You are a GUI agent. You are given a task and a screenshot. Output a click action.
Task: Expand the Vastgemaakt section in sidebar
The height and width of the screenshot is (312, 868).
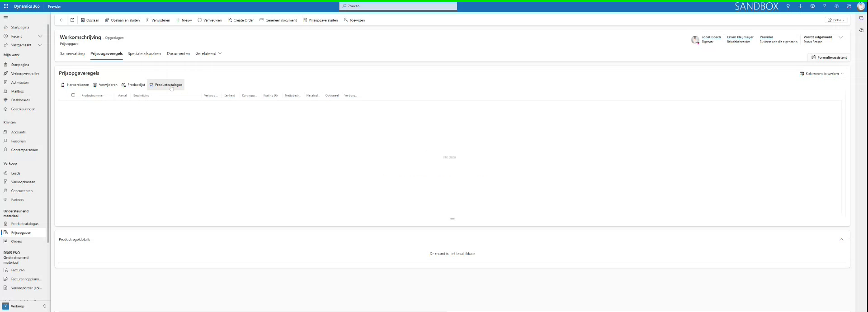40,45
